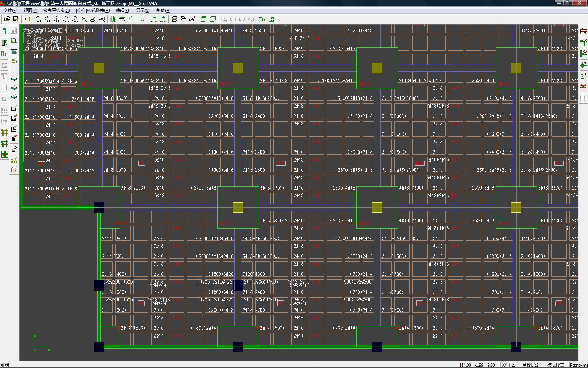Click the zoom in magnifier with plus sign
This screenshot has height=368, width=588.
point(57,20)
